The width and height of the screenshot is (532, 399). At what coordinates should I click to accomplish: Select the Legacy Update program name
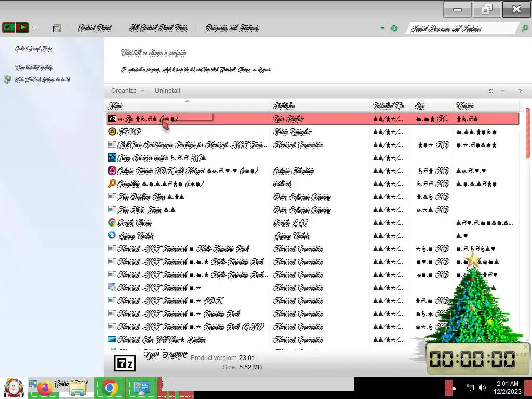tap(136, 235)
